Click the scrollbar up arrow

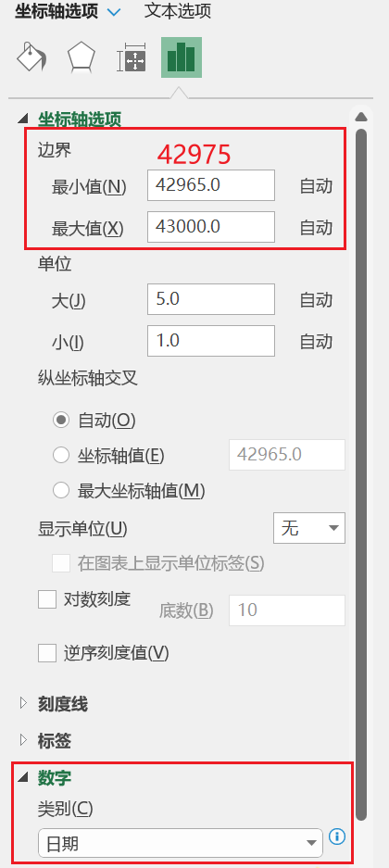(x=361, y=117)
